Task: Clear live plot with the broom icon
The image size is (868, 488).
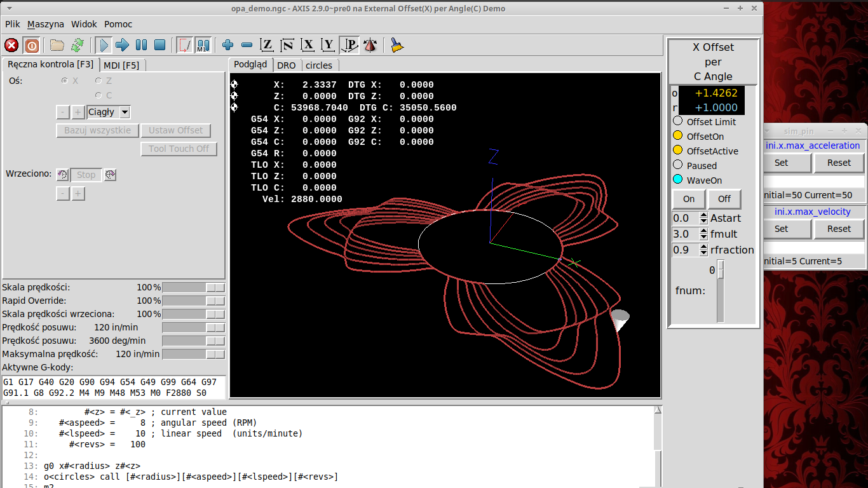Action: pyautogui.click(x=397, y=45)
